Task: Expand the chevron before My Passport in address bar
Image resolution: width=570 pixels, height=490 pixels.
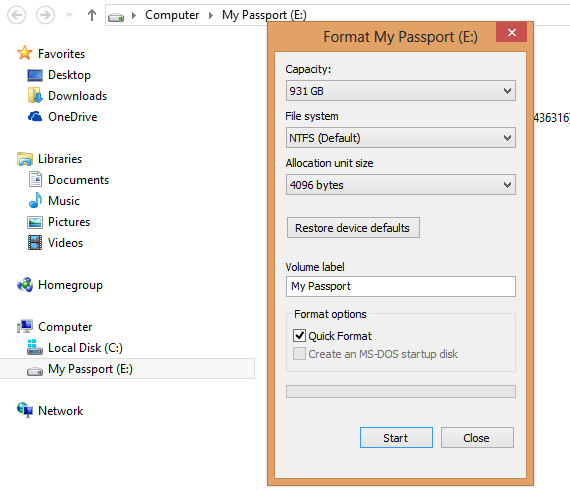Action: (x=210, y=15)
